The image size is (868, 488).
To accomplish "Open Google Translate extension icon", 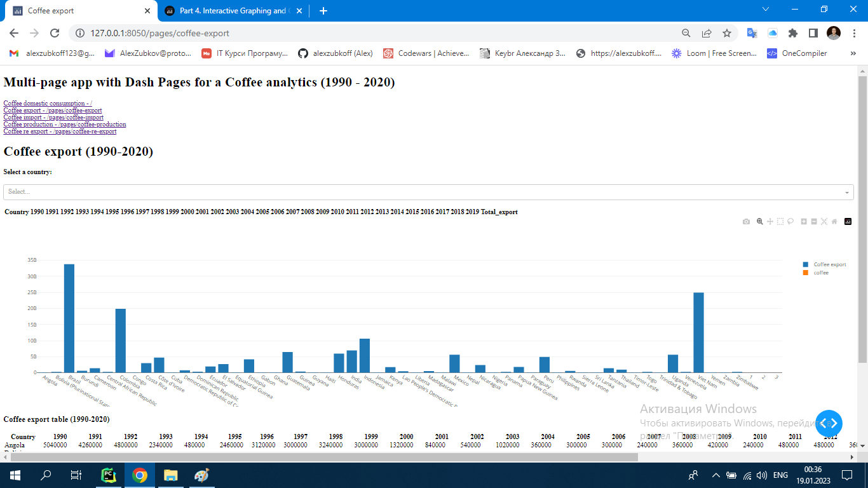I will coord(752,33).
